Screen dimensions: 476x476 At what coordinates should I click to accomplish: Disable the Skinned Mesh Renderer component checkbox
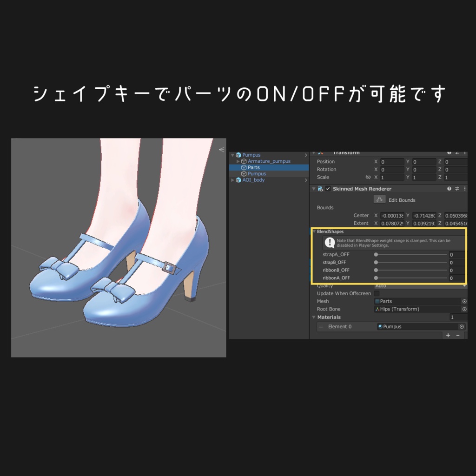click(x=328, y=188)
